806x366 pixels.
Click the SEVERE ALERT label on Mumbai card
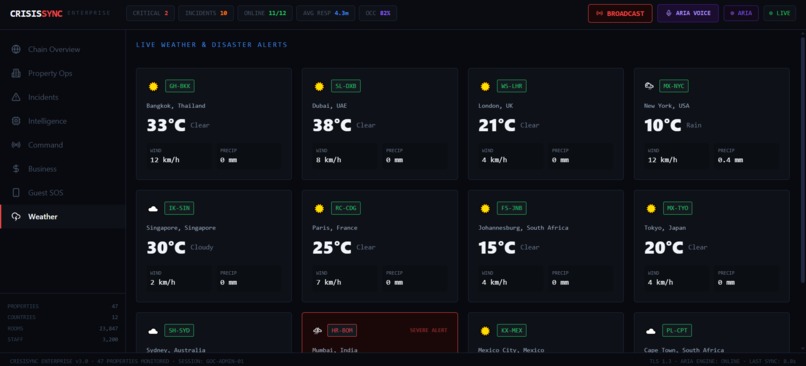(x=429, y=331)
